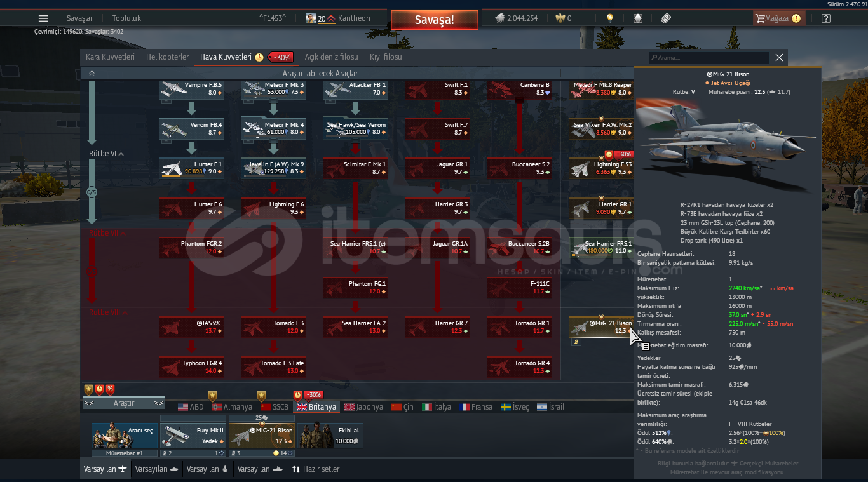This screenshot has width=868, height=482.
Task: Click the -30% tag next to Hava Kuvvetleri
Action: tap(280, 57)
